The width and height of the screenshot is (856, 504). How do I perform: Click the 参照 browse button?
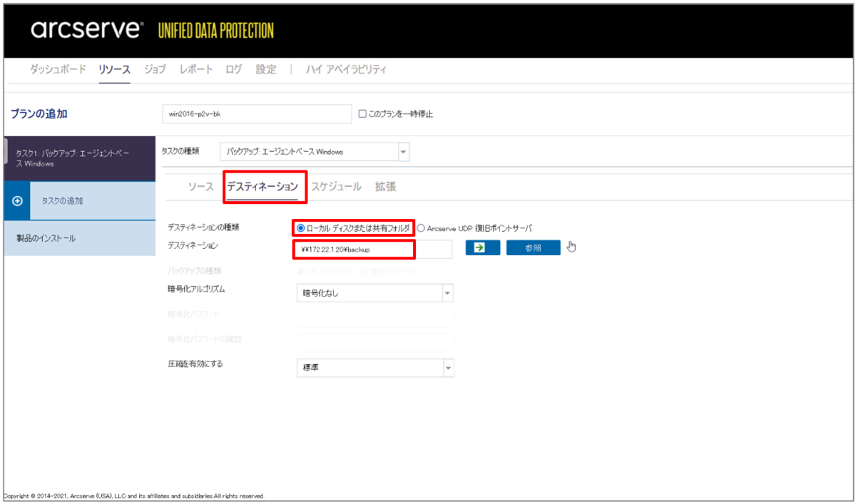point(533,247)
